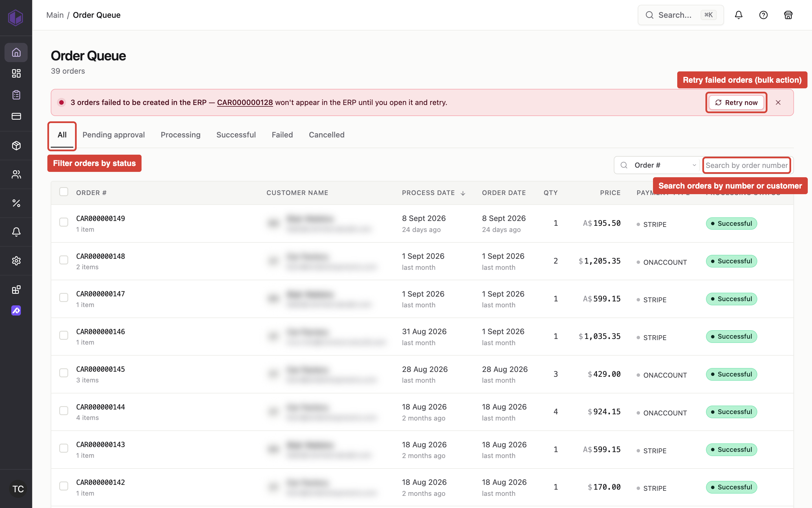This screenshot has height=508, width=812.
Task: Open the Home icon in sidebar
Action: [x=16, y=52]
